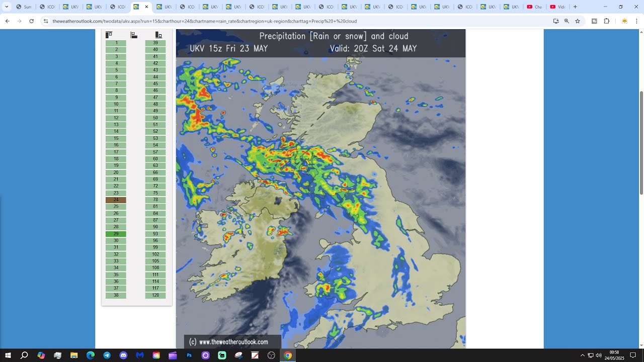Select forecast hour 72
The width and height of the screenshot is (644, 362).
155,186
